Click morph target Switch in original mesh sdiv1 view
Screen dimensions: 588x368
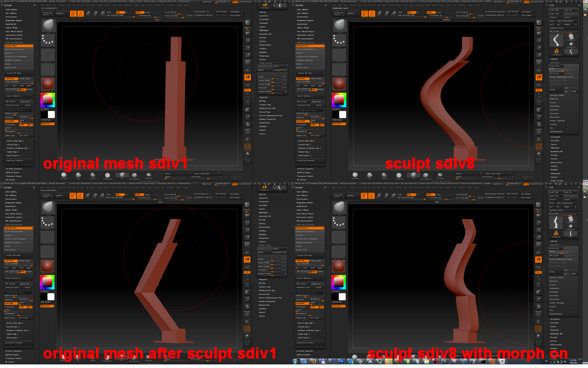(280, 66)
